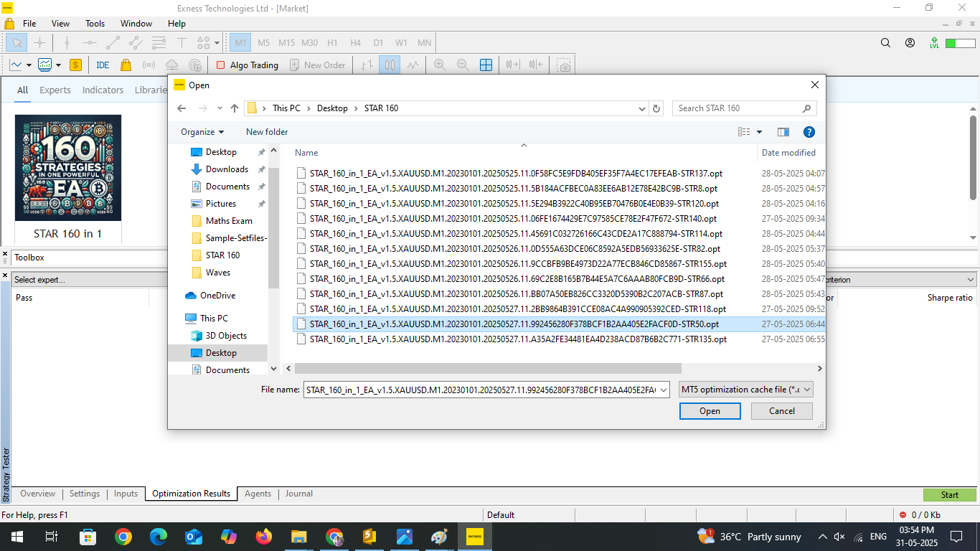Expand the Organize dropdown menu
The width and height of the screenshot is (980, 551).
click(x=202, y=132)
